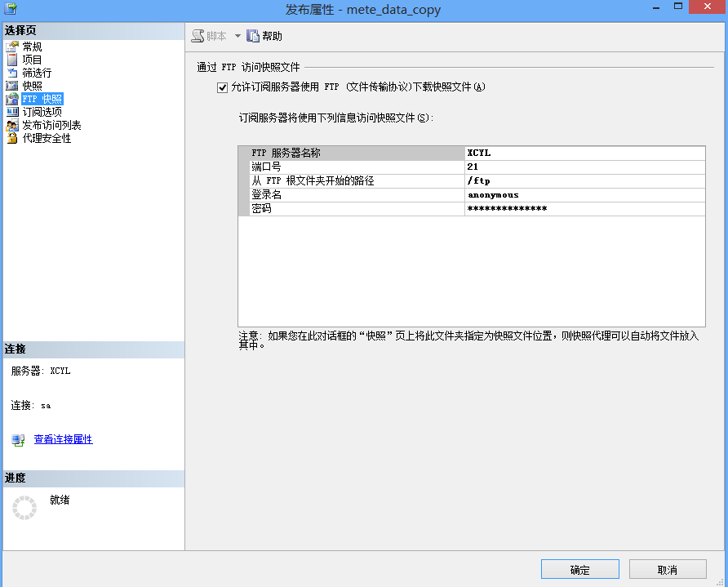Click the 代理安全性 lock icon
This screenshot has height=587, width=728.
[12, 138]
